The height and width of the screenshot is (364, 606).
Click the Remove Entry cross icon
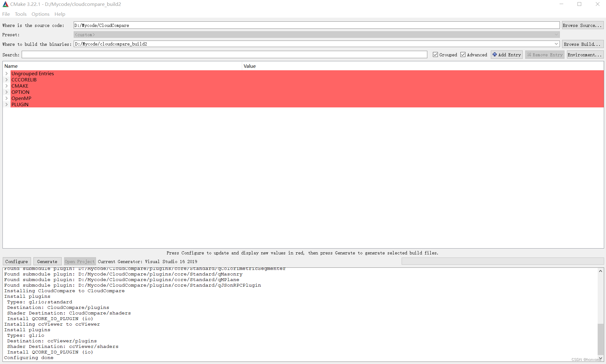pos(529,55)
